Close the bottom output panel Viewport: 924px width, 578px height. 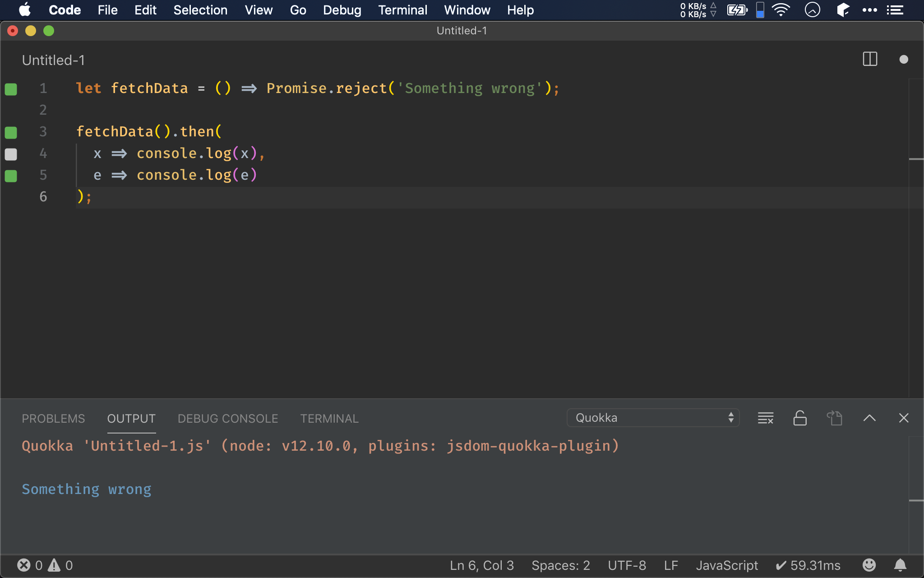point(903,418)
